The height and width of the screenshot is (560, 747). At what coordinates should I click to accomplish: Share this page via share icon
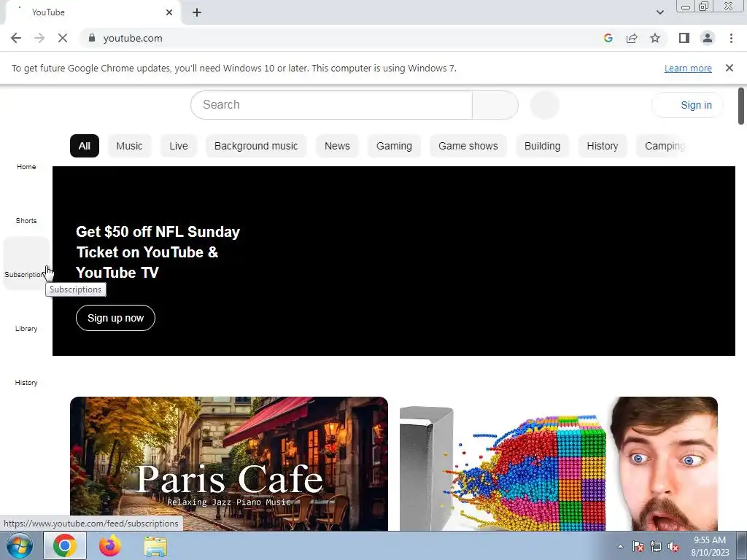[632, 38]
